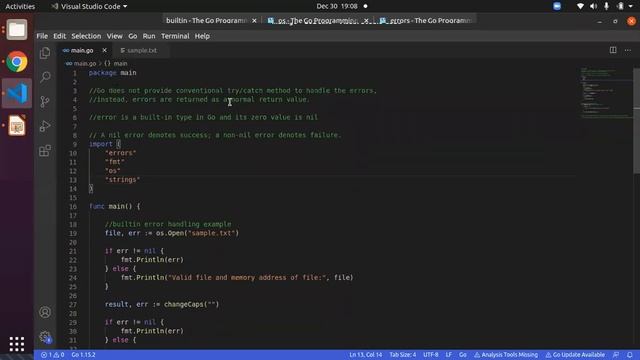Viewport: 640px width, 360px height.
Task: Click Ln 13, Col 14 cursor position indicator
Action: point(365,355)
